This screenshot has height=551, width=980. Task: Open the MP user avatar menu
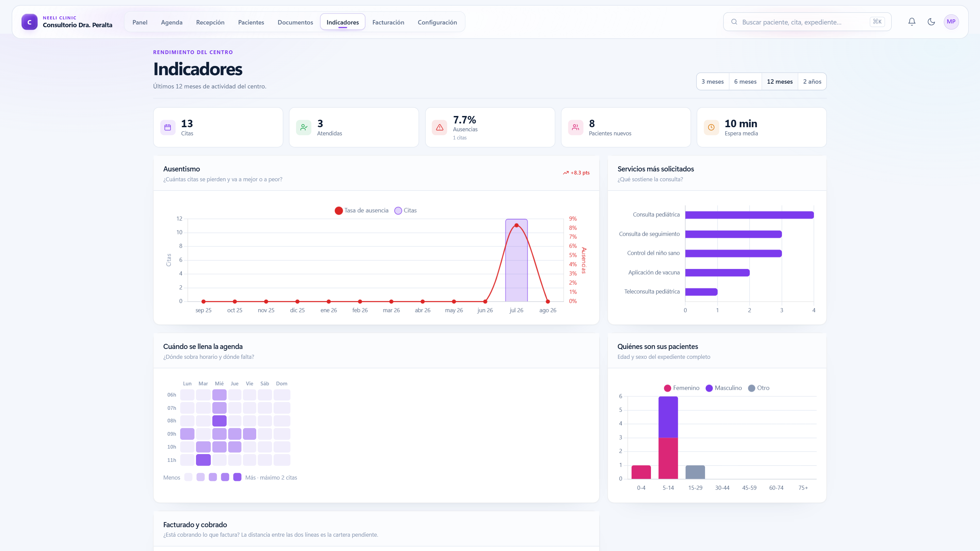[x=951, y=22]
